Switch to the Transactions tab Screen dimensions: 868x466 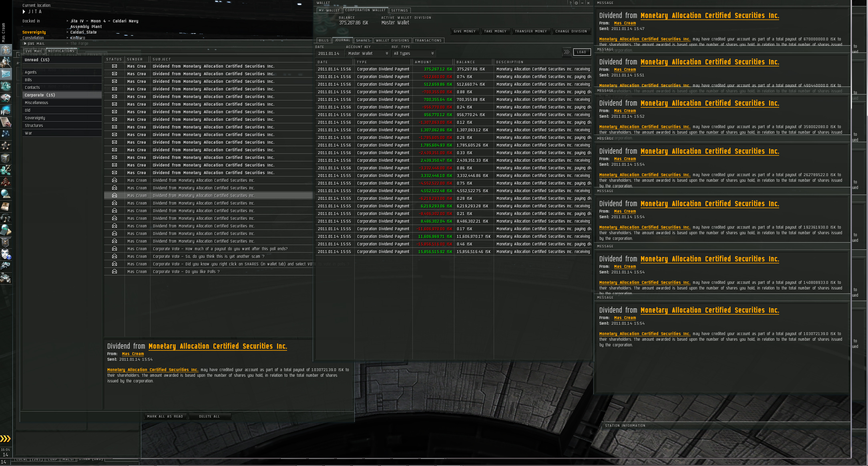point(428,40)
